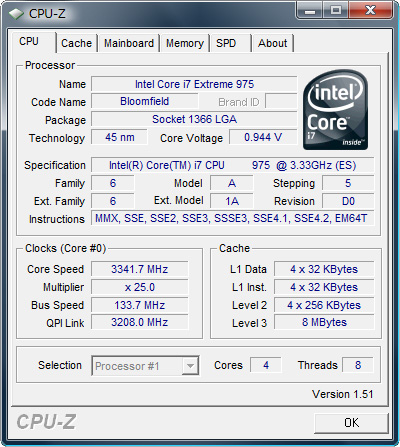This screenshot has width=400, height=447.
Task: Open the Processor #1 selection dropdown
Action: [145, 366]
